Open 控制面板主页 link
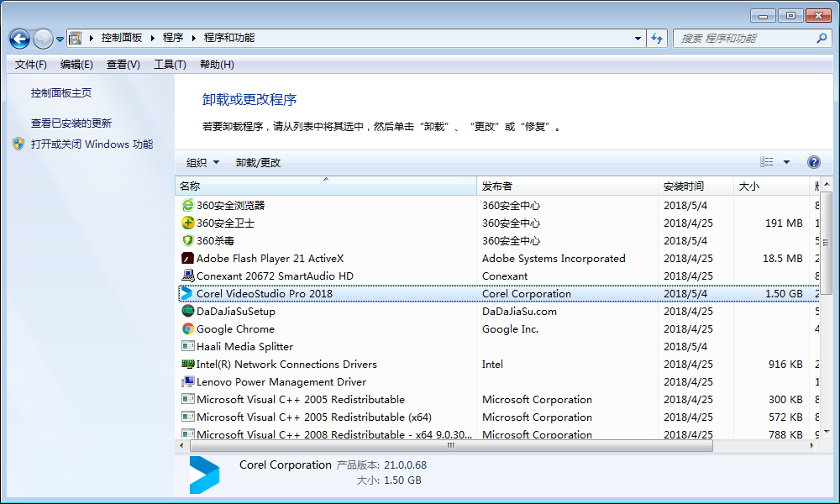The image size is (840, 504). (61, 92)
